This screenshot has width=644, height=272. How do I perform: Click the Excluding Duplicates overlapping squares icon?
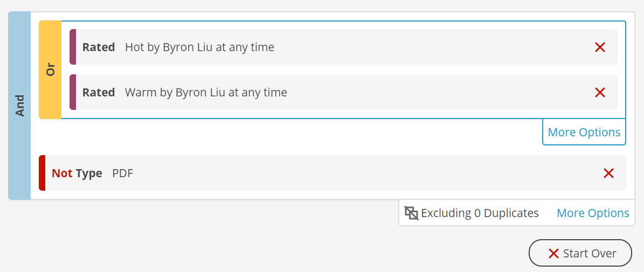(411, 213)
